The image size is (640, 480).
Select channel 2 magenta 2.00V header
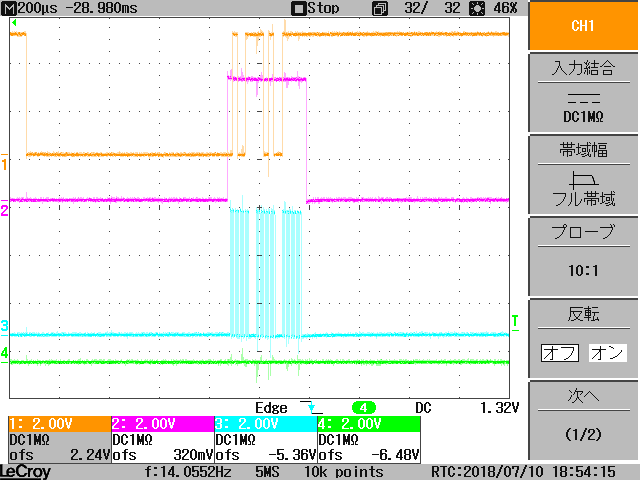[x=163, y=424]
